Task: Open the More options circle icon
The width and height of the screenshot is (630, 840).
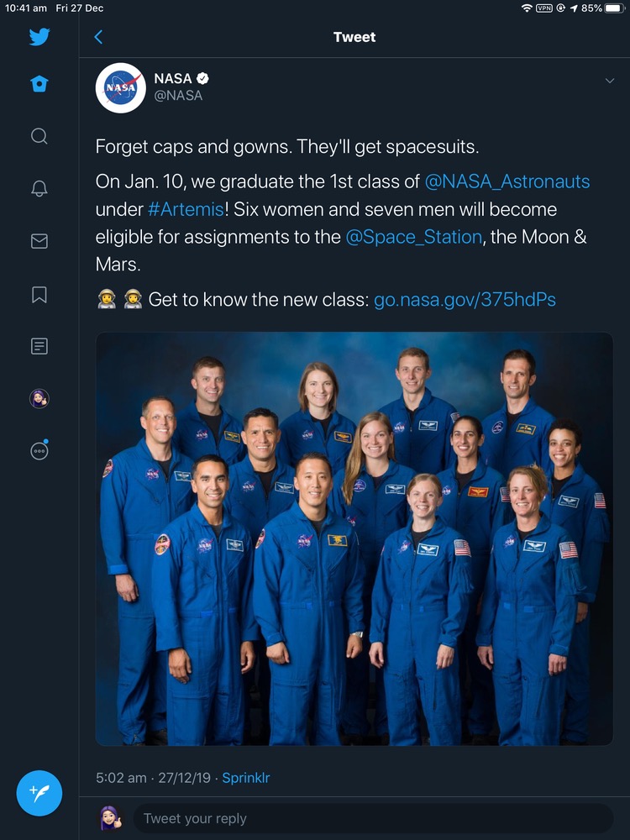Action: click(x=39, y=451)
